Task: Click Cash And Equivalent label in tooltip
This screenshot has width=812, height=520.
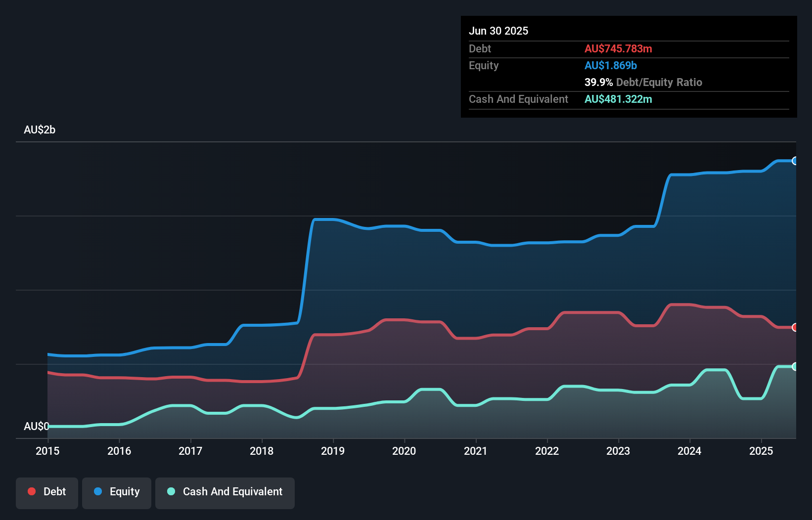Action: (x=518, y=99)
